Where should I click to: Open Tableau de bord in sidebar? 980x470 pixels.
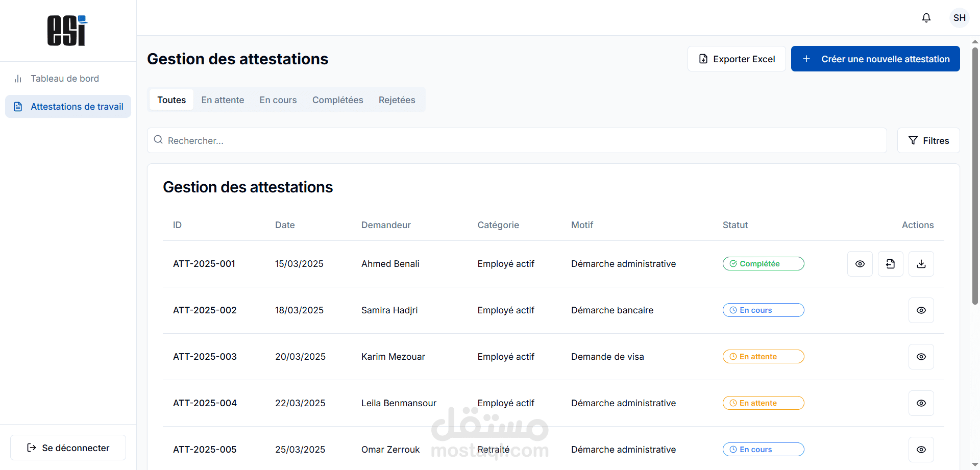coord(68,79)
